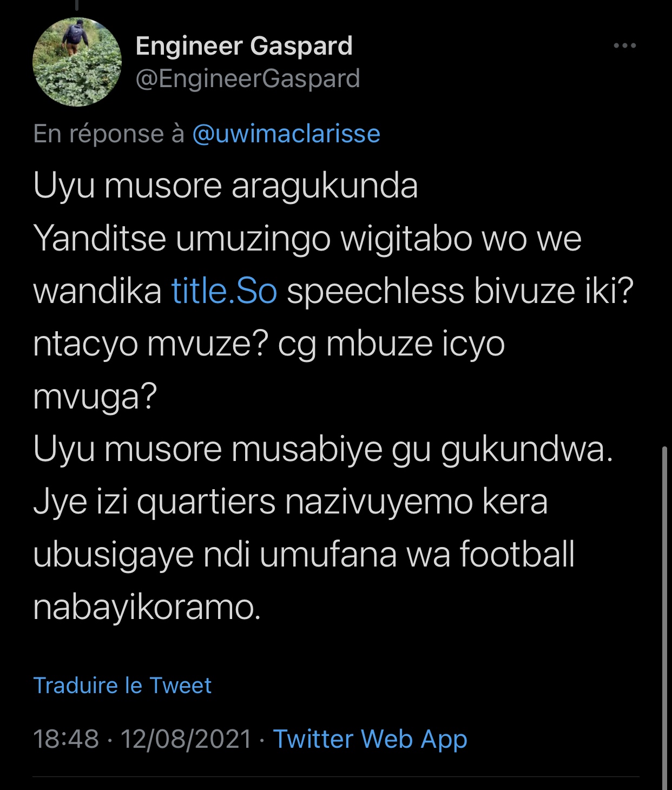
Task: Click the line "Uyu musore aragukunda"
Action: (x=226, y=186)
